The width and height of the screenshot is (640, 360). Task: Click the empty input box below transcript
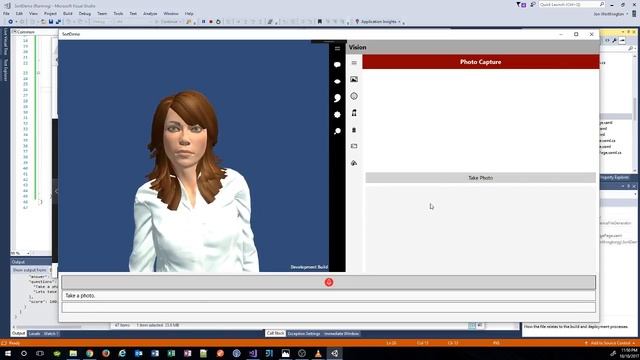pyautogui.click(x=329, y=307)
